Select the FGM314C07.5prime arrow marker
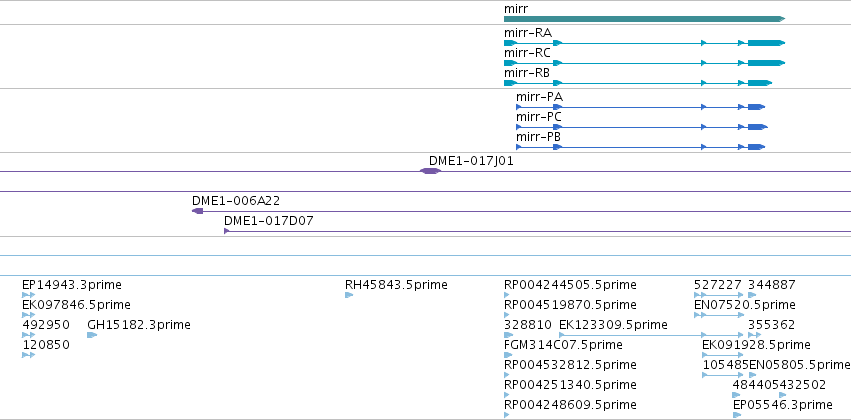Viewport: 851px width, 420px height. pyautogui.click(x=508, y=355)
